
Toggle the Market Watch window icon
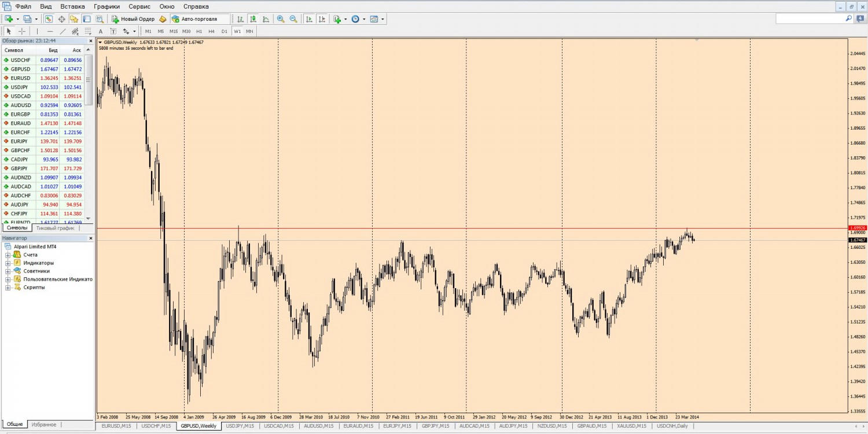[49, 19]
